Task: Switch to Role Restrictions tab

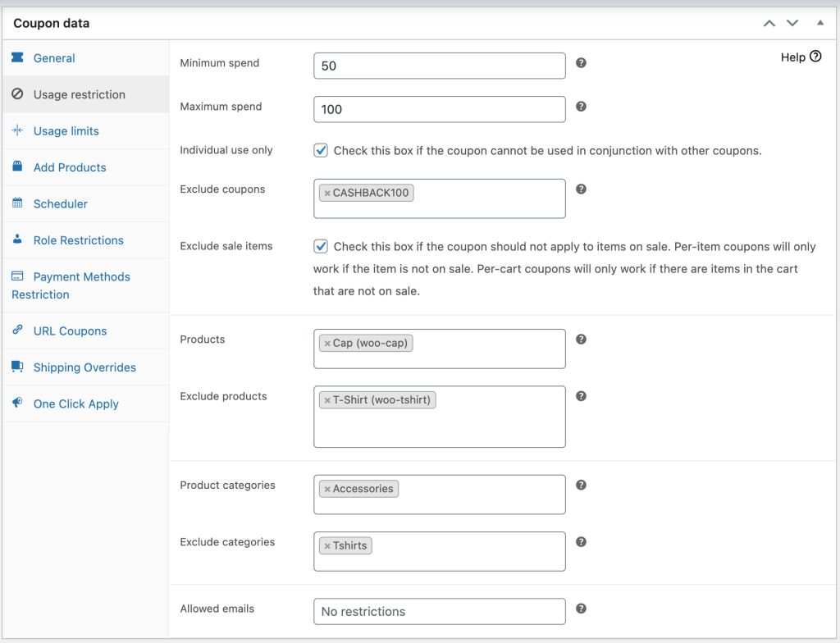Action: point(78,240)
